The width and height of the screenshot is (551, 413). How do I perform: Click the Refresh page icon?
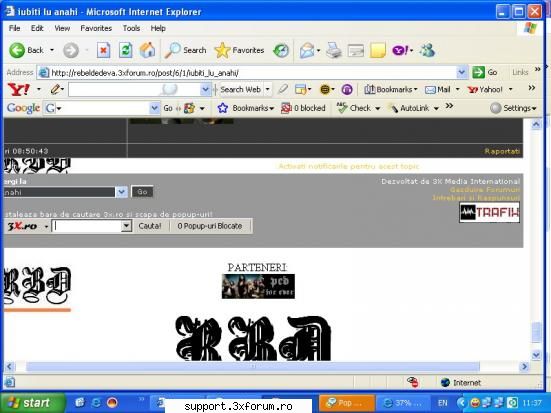click(125, 50)
